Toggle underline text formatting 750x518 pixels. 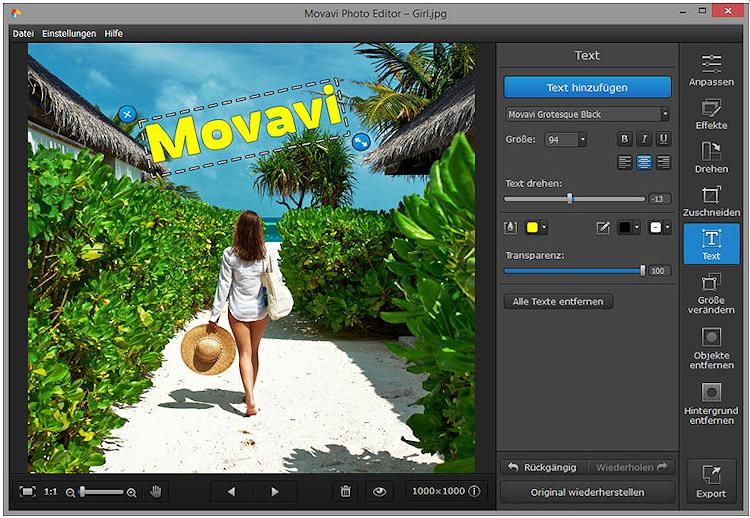pyautogui.click(x=663, y=139)
